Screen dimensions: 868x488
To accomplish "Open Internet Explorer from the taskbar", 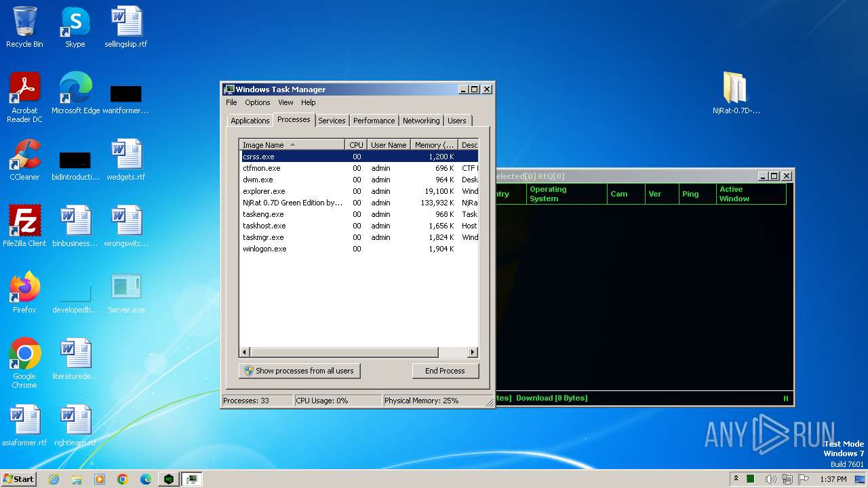I will [54, 479].
